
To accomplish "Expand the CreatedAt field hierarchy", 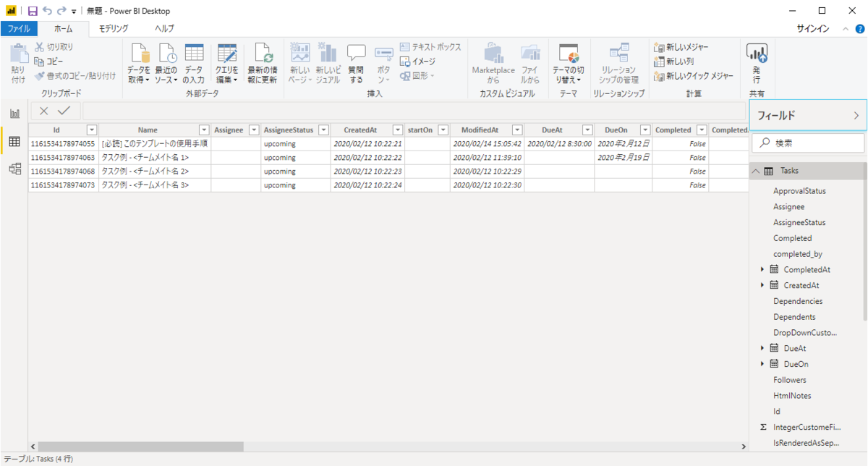I will 762,285.
